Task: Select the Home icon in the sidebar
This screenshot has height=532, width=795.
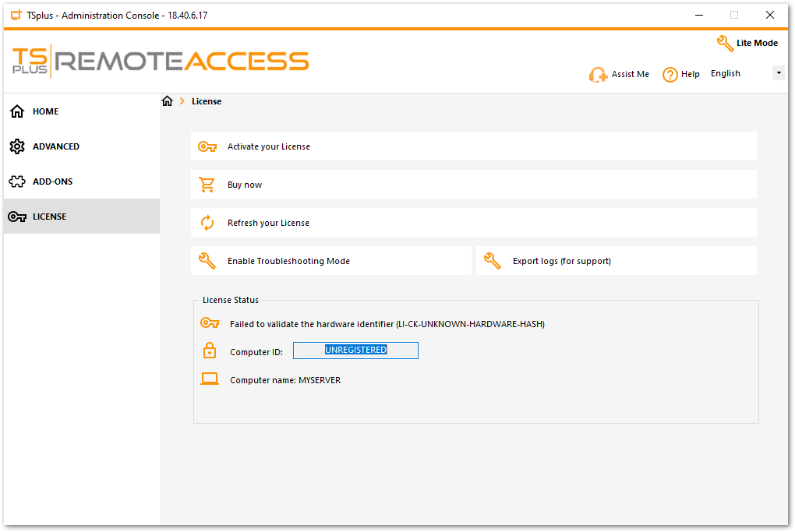Action: coord(16,111)
